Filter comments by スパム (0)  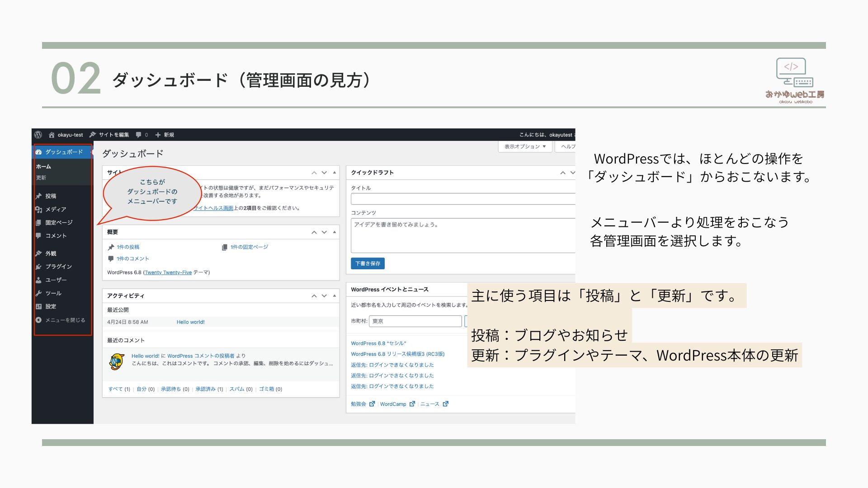pos(241,389)
